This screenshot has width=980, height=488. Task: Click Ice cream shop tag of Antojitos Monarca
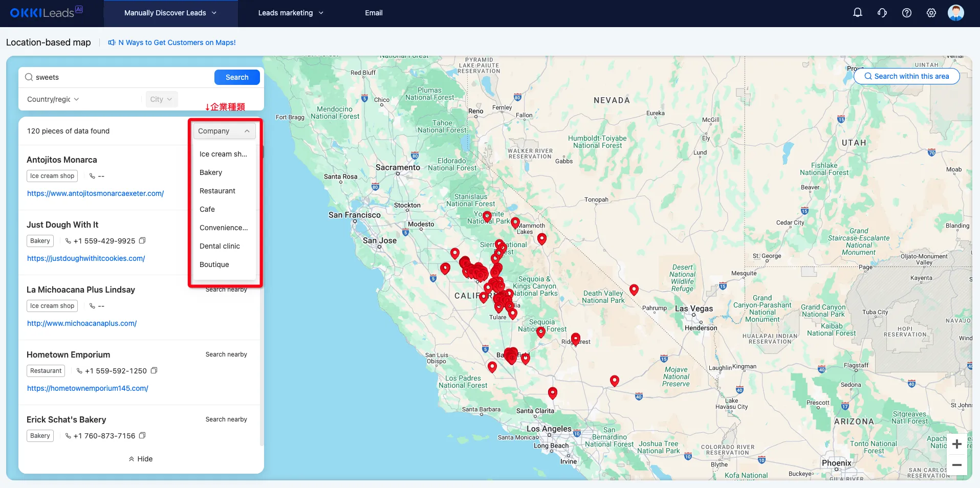point(52,176)
